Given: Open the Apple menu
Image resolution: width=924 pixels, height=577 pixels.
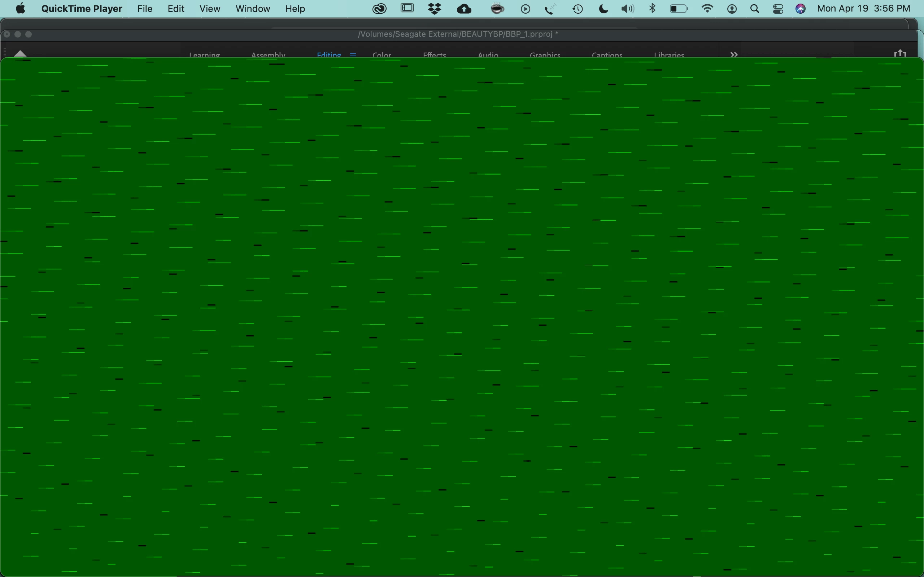Looking at the screenshot, I should click(21, 9).
